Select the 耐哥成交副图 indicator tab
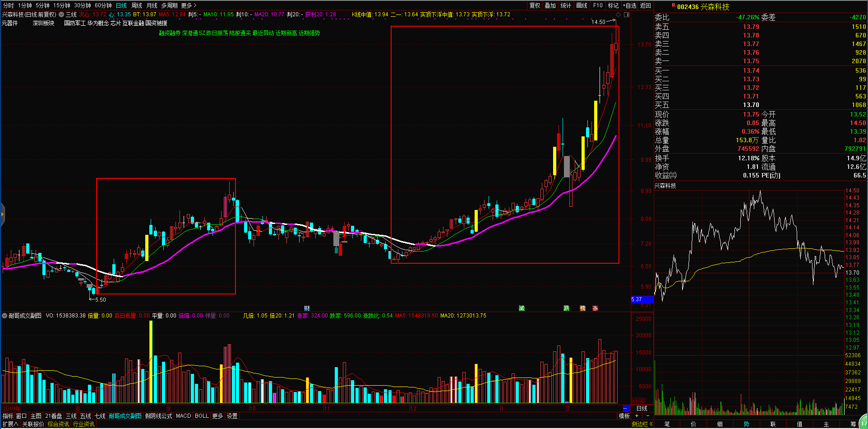This screenshot has width=868, height=429. click(125, 416)
